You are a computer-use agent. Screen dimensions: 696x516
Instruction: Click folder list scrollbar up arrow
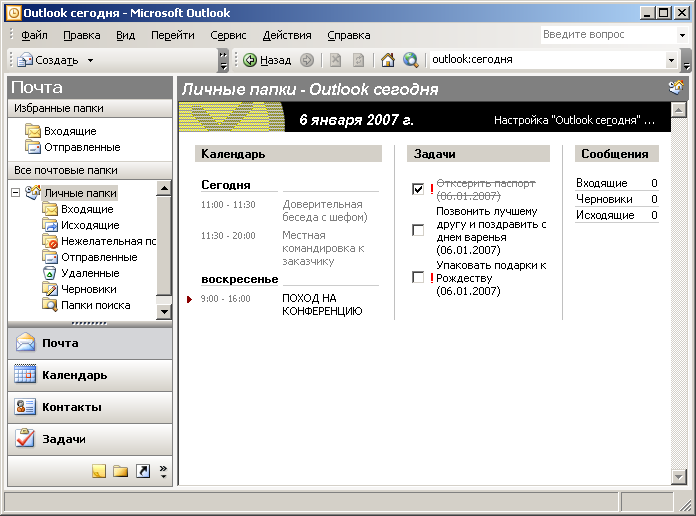164,189
